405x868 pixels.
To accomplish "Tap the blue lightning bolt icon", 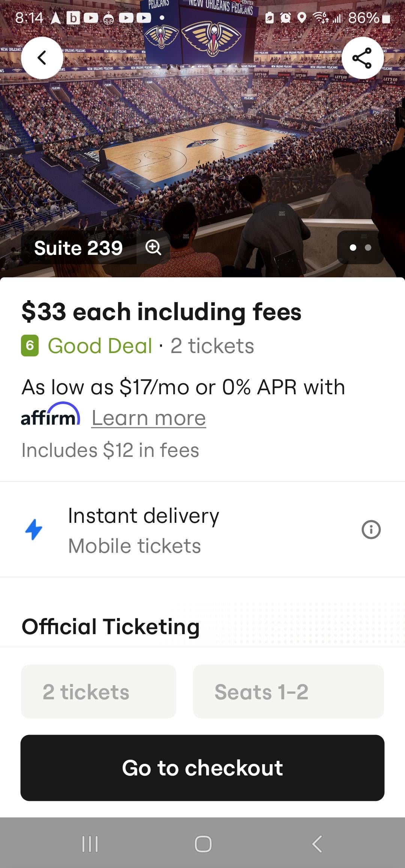I will coord(34,529).
